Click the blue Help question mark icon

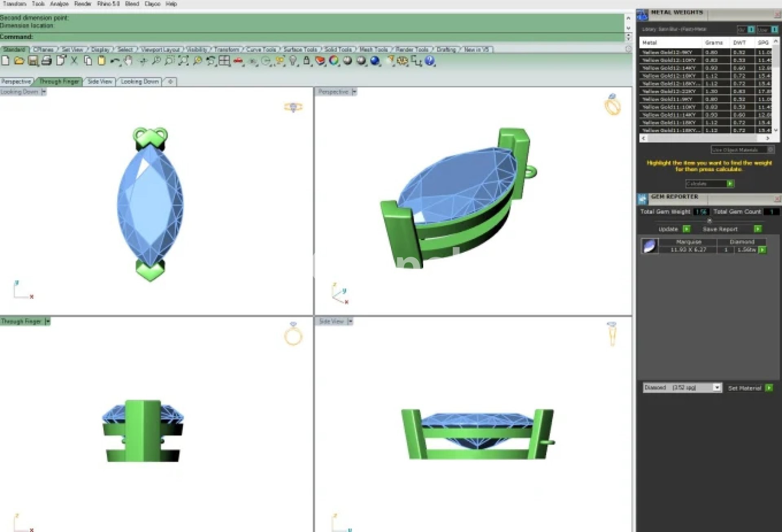click(430, 61)
